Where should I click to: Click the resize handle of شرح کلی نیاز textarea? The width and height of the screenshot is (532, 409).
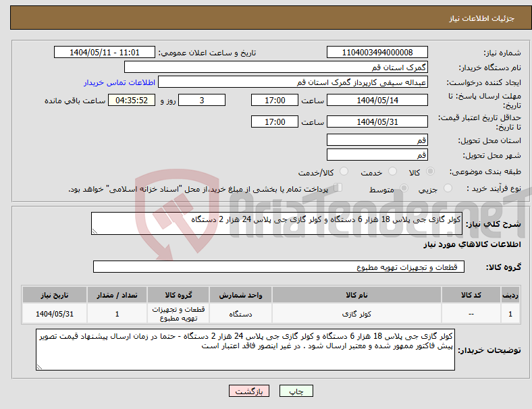point(95,231)
